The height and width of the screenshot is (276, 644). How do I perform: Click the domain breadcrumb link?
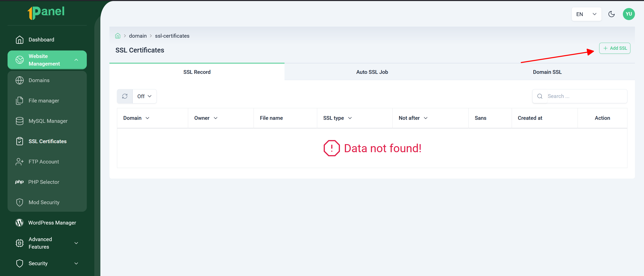tap(138, 36)
